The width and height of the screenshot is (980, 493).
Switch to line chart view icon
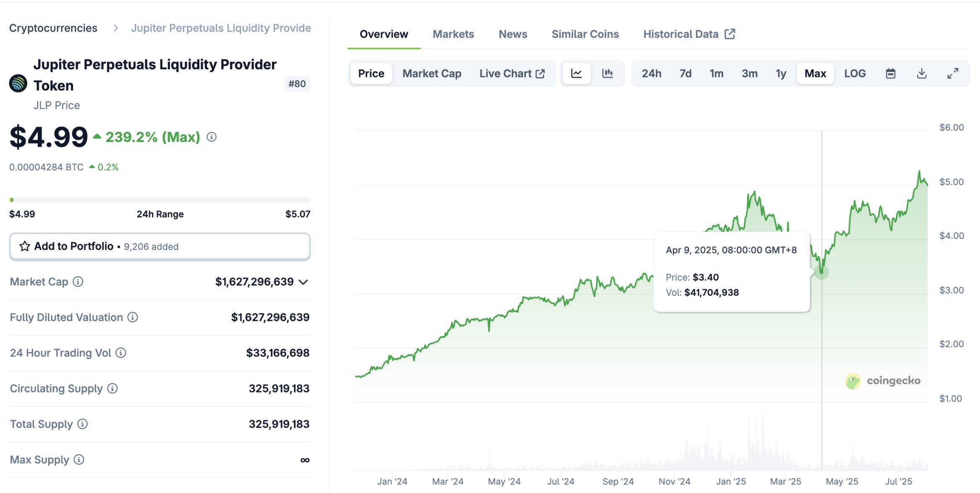pyautogui.click(x=576, y=74)
